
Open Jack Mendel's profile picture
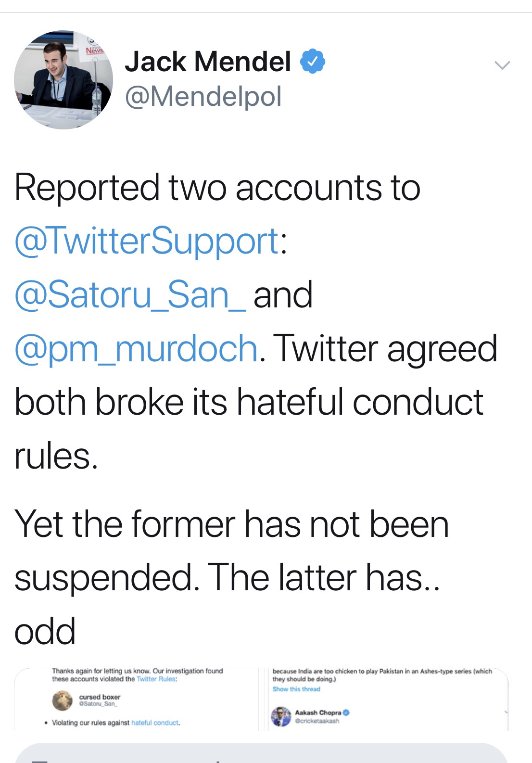pos(63,79)
